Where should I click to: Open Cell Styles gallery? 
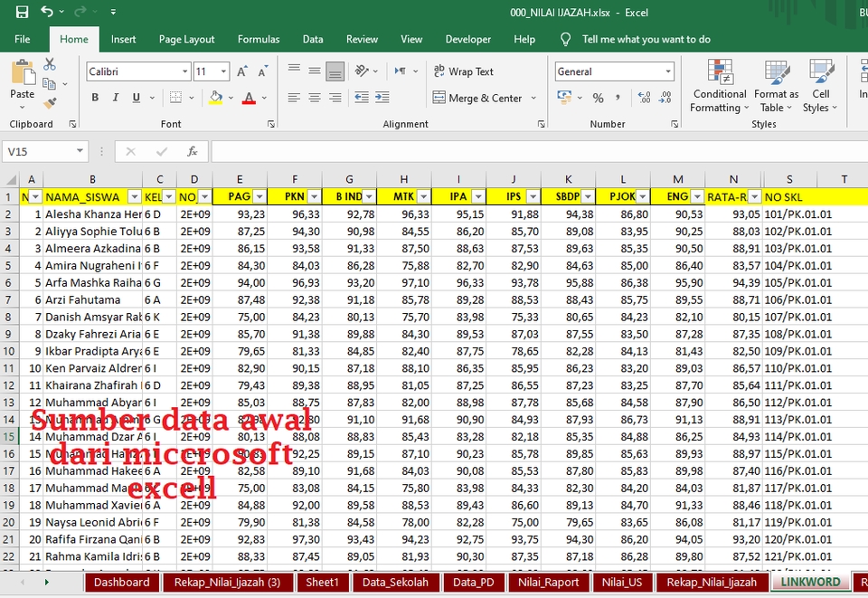pos(820,86)
